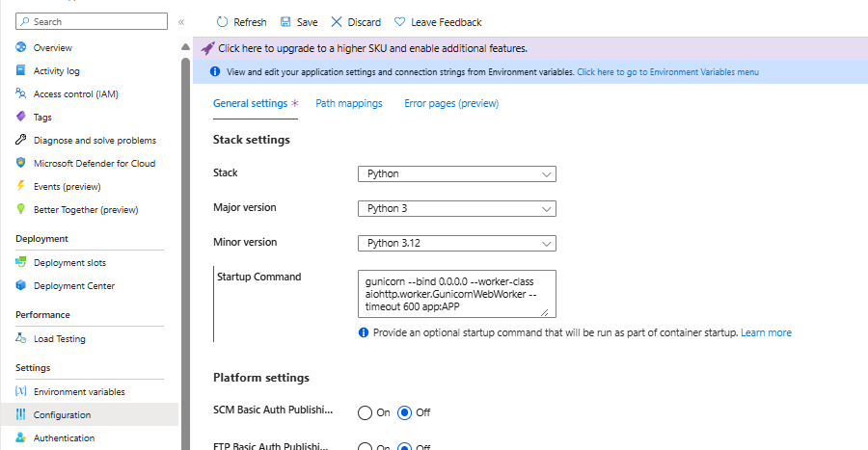Click the Diagnose and solve problems wrench icon
Viewport: 868px width, 450px height.
point(21,140)
